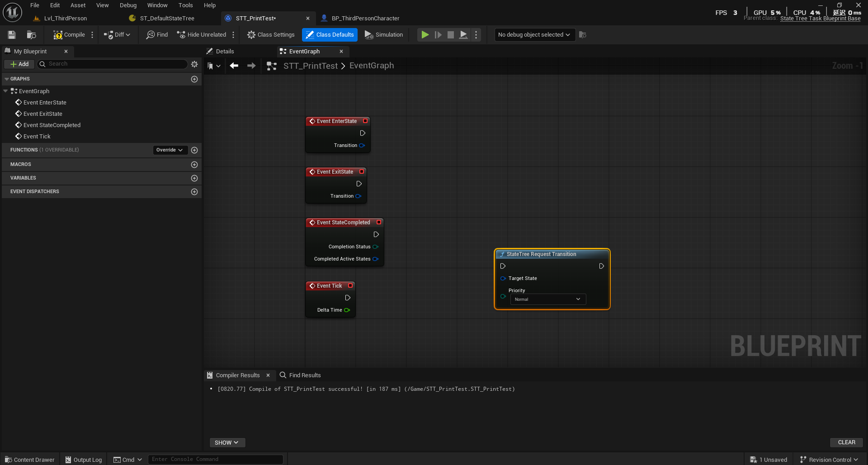Add a new function
868x465 pixels.
pos(194,150)
